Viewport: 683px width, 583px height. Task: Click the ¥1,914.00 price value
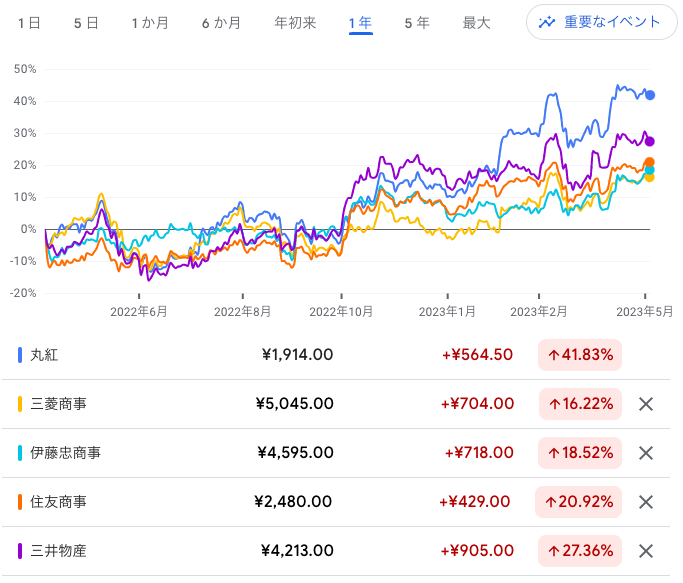click(x=298, y=355)
